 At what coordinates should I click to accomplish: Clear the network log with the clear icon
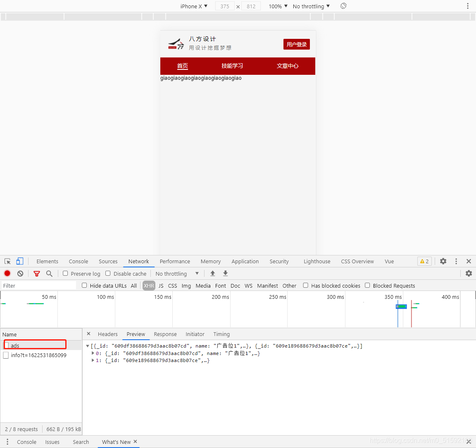20,273
